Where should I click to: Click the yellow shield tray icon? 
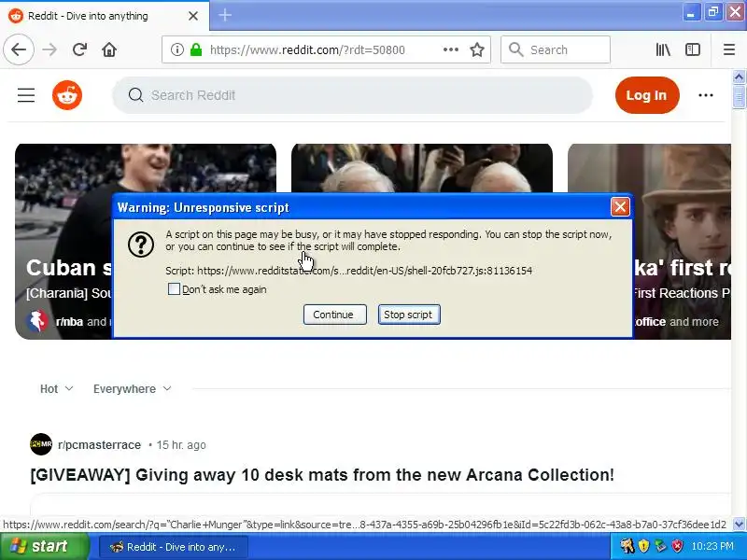(x=643, y=546)
